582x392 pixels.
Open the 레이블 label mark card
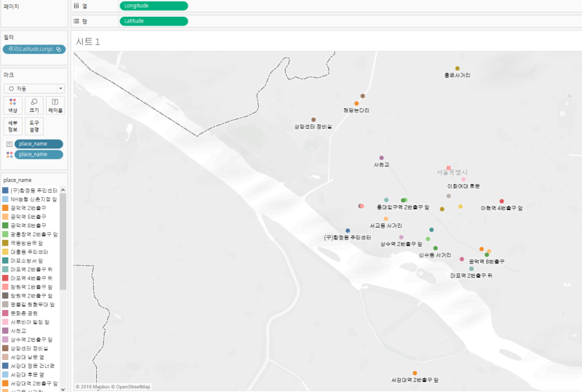[55, 105]
